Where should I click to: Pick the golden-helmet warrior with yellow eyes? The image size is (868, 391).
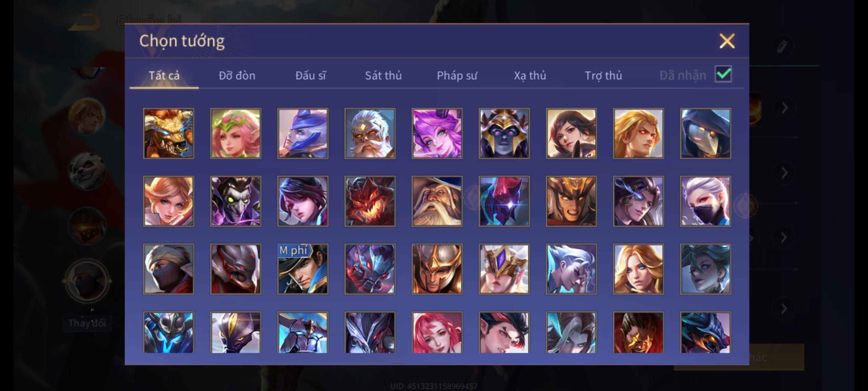click(x=571, y=201)
